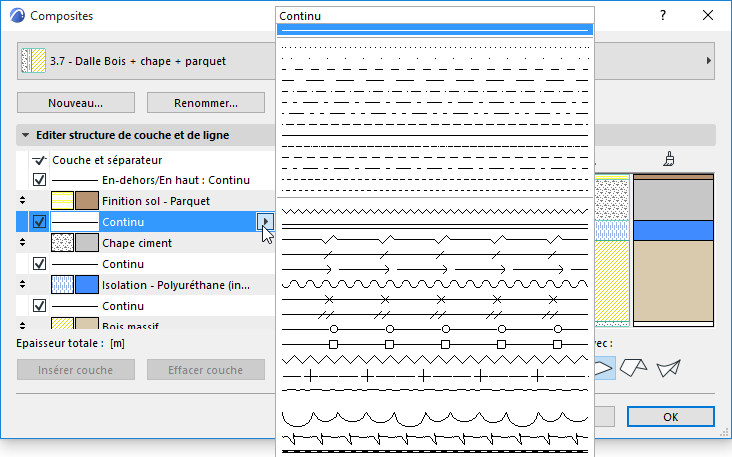Choose the dense dotted line type
The width and height of the screenshot is (732, 457).
coord(435,47)
